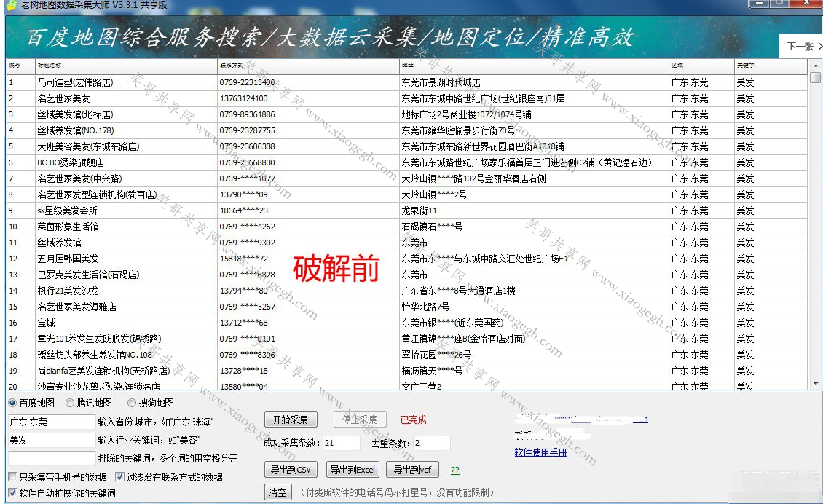Click the ?? help link beside 导出到vcf
823x504 pixels.
click(455, 470)
